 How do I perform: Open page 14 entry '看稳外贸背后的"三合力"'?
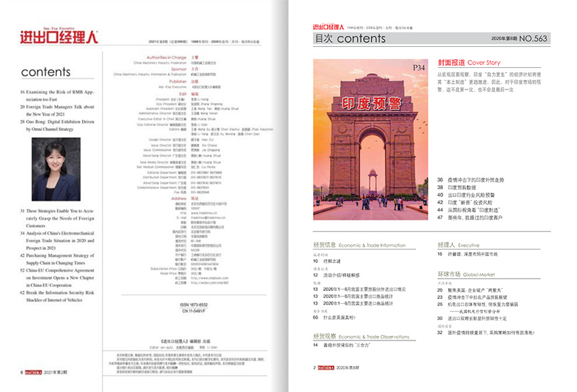click(341, 345)
